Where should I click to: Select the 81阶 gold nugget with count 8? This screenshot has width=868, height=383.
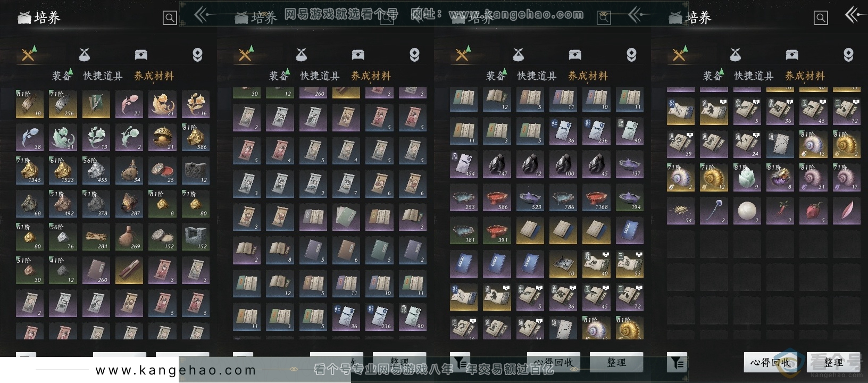pos(162,204)
